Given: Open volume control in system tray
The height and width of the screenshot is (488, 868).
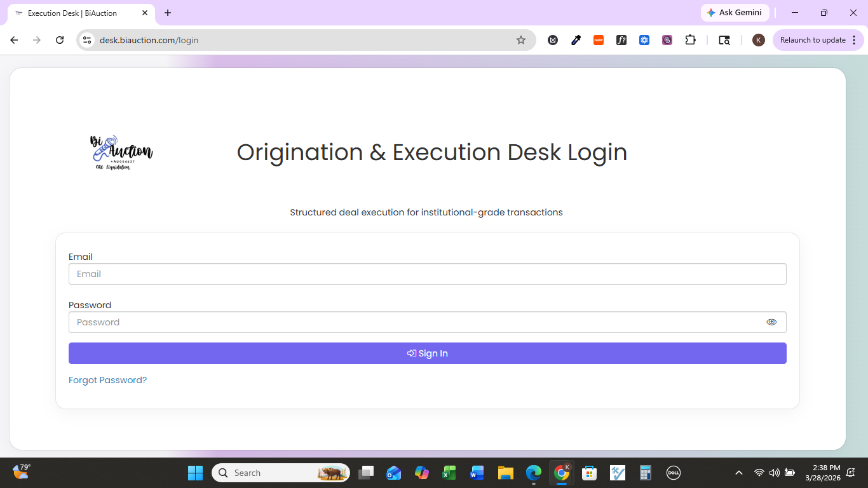Looking at the screenshot, I should [774, 473].
